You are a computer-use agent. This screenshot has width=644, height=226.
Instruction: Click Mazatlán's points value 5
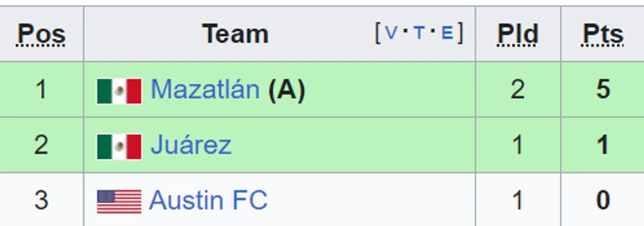[603, 89]
